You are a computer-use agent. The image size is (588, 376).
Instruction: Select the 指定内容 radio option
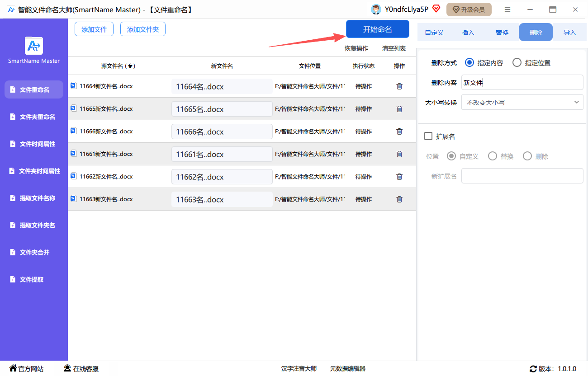(x=469, y=63)
